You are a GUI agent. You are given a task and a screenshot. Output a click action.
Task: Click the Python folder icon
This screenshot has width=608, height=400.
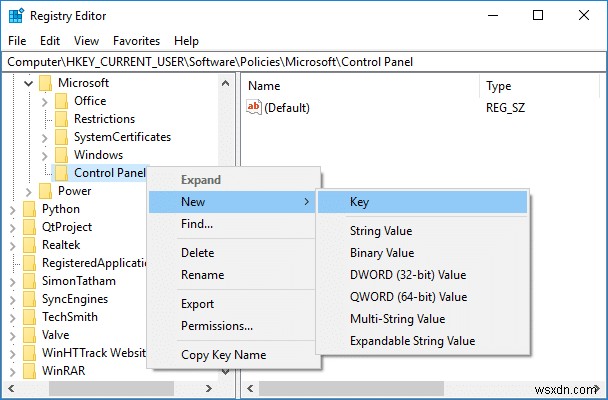[28, 209]
